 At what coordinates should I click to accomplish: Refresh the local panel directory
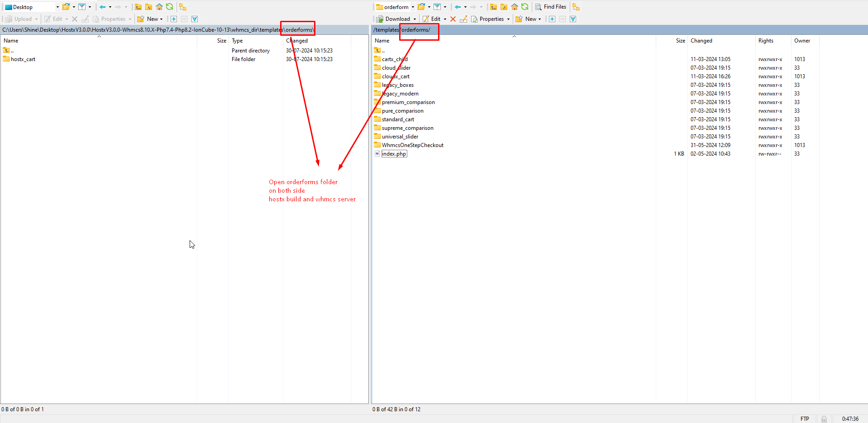[169, 7]
